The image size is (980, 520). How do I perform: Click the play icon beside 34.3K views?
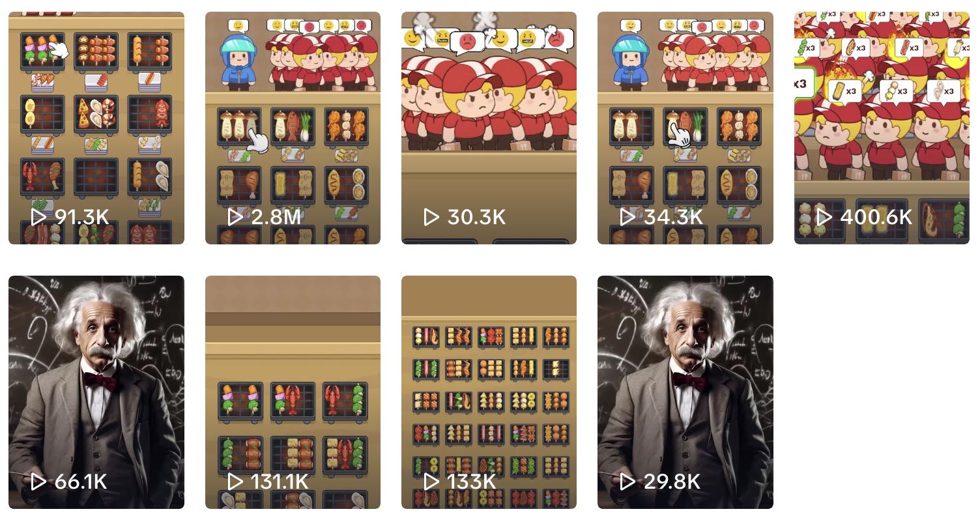pyautogui.click(x=627, y=217)
